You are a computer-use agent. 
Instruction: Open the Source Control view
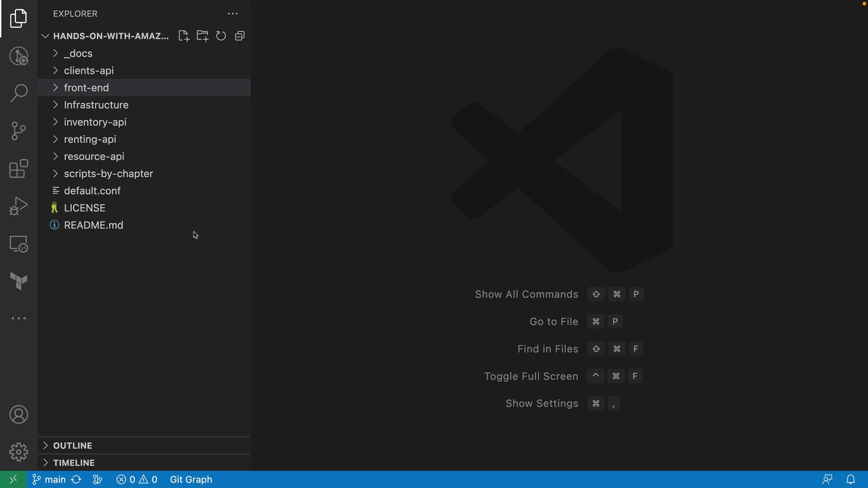click(19, 131)
